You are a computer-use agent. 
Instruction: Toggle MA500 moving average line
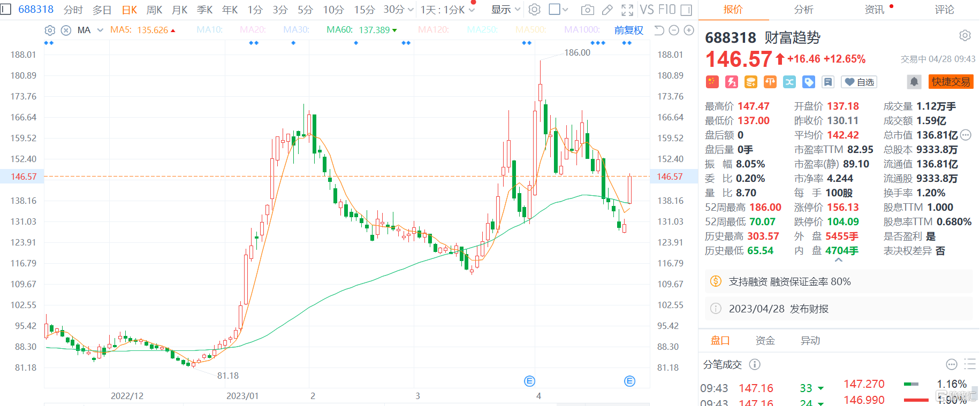pyautogui.click(x=531, y=30)
